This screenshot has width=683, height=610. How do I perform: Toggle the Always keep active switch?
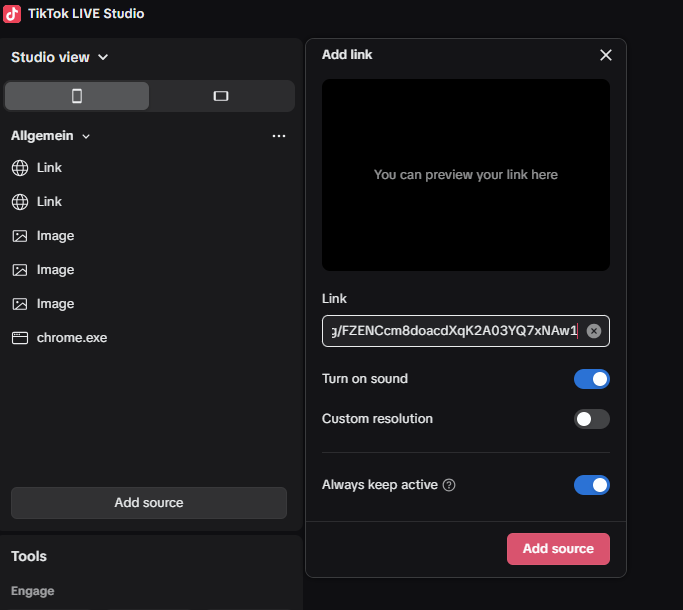592,485
